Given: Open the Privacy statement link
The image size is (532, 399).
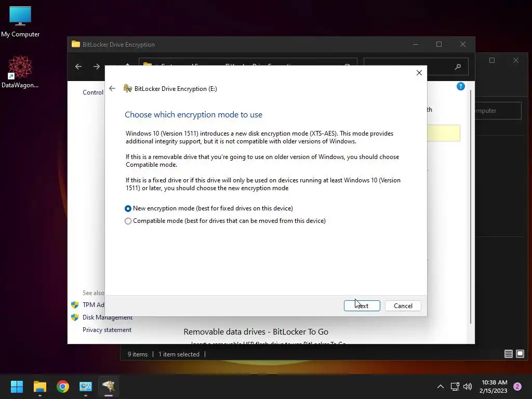Looking at the screenshot, I should click(x=107, y=330).
